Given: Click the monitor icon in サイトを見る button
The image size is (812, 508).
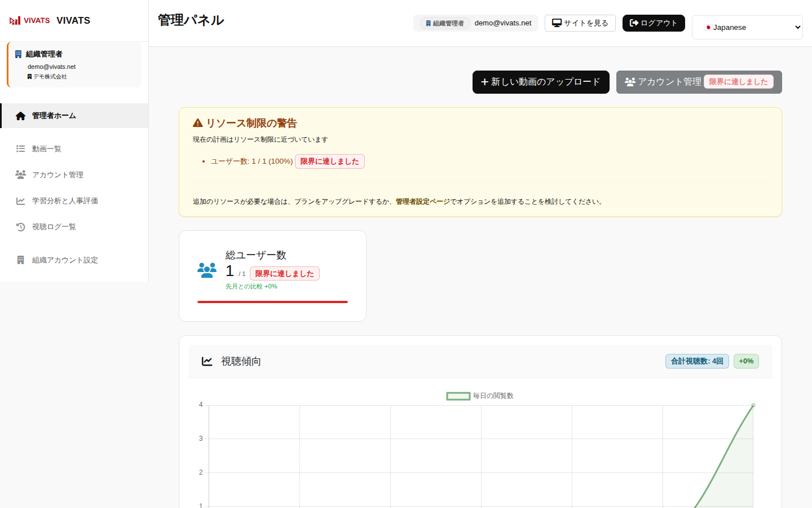Looking at the screenshot, I should click(557, 23).
